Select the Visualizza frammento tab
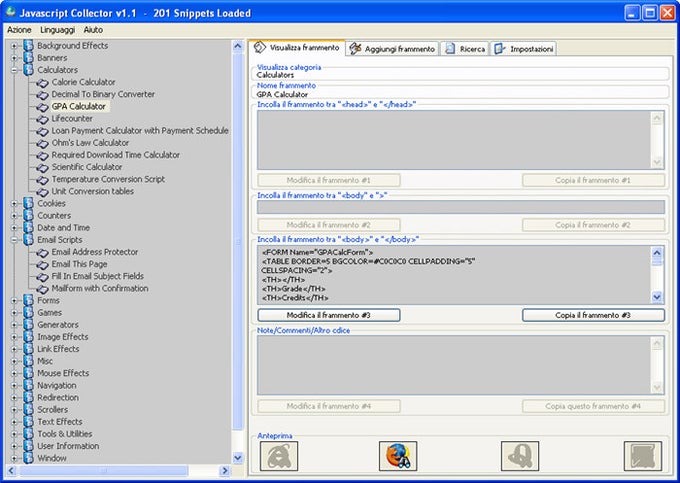The image size is (680, 483). 297,48
